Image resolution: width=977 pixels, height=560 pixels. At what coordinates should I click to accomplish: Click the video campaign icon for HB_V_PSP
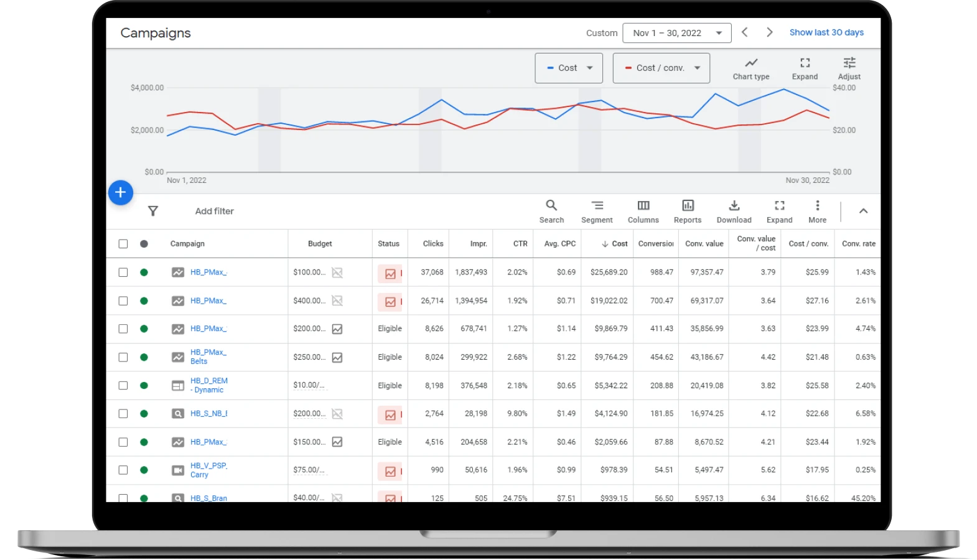pos(178,470)
